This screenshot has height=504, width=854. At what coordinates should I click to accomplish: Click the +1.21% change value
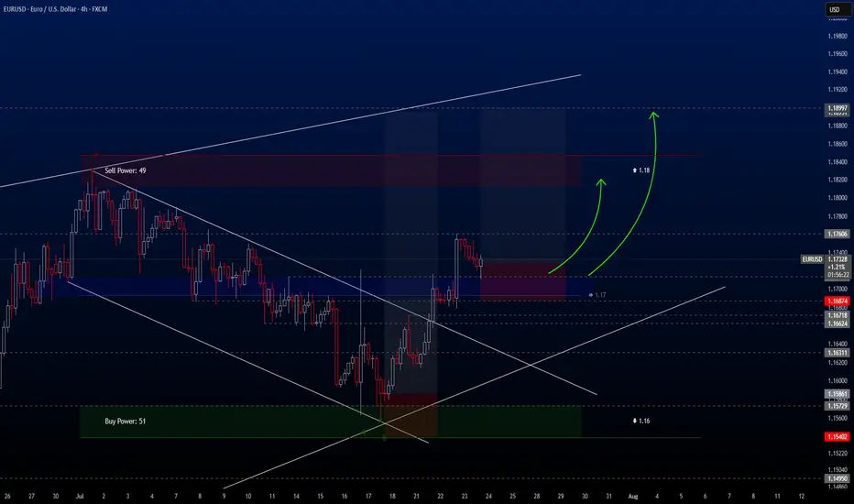click(x=836, y=267)
